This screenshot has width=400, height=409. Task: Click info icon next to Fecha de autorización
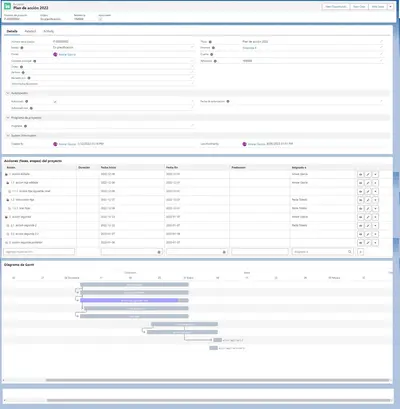click(228, 101)
